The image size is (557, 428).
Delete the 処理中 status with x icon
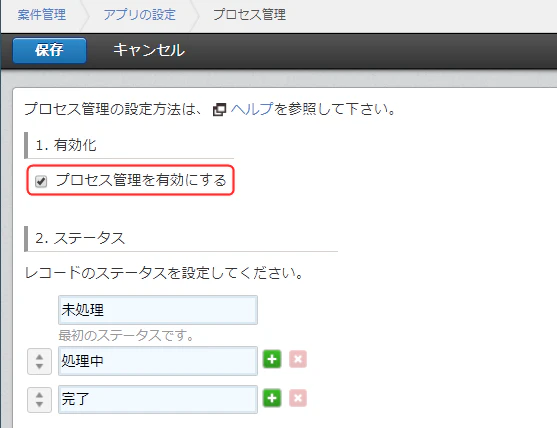point(298,359)
